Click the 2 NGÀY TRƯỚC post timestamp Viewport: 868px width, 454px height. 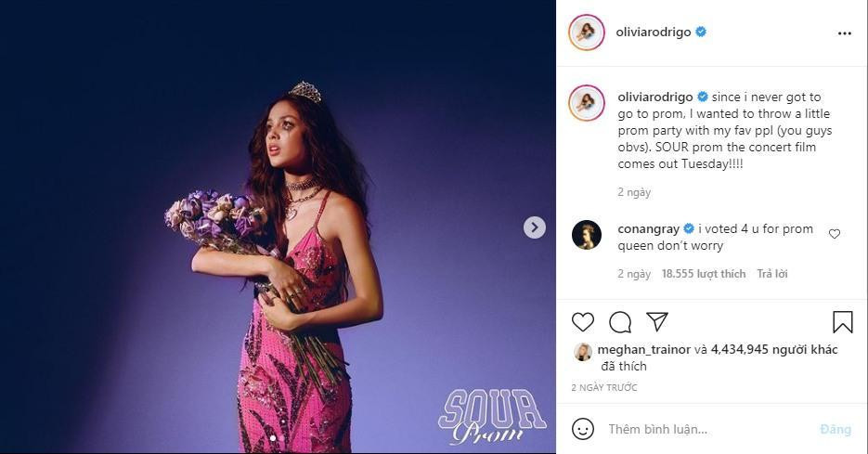[604, 387]
